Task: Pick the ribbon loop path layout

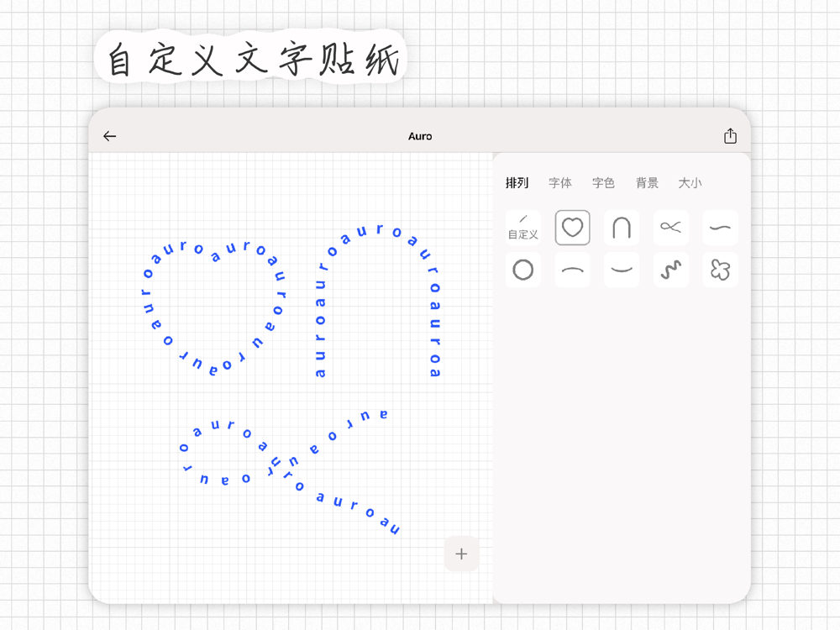Action: point(670,228)
